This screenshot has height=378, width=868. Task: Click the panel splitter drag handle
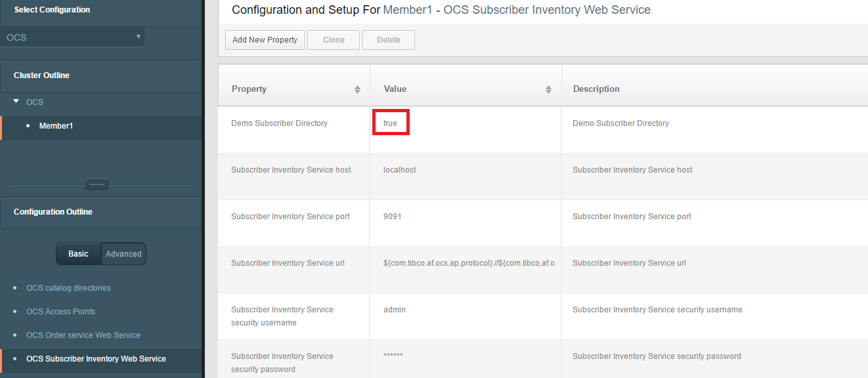coord(97,184)
